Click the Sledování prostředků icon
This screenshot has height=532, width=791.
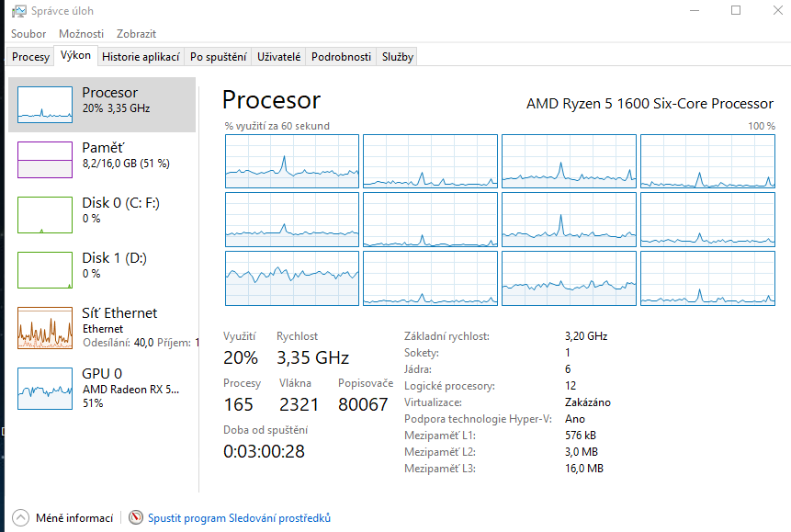point(136,518)
